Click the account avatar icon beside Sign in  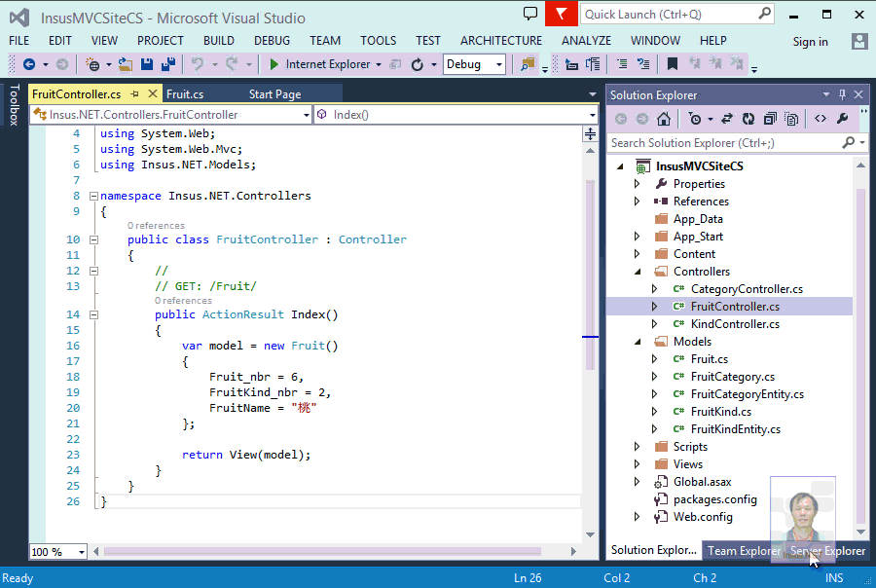coord(859,41)
